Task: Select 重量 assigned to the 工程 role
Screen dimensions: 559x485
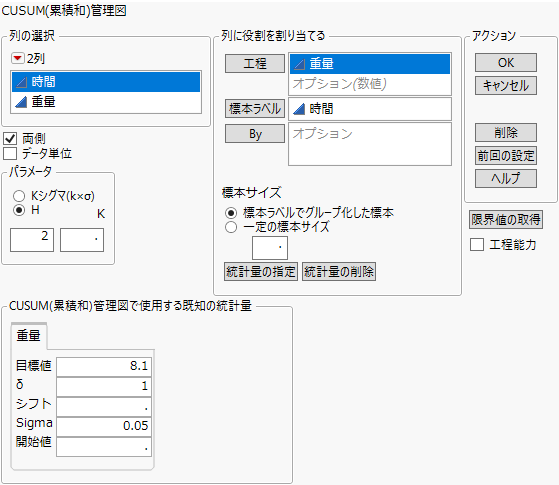Action: pyautogui.click(x=370, y=64)
